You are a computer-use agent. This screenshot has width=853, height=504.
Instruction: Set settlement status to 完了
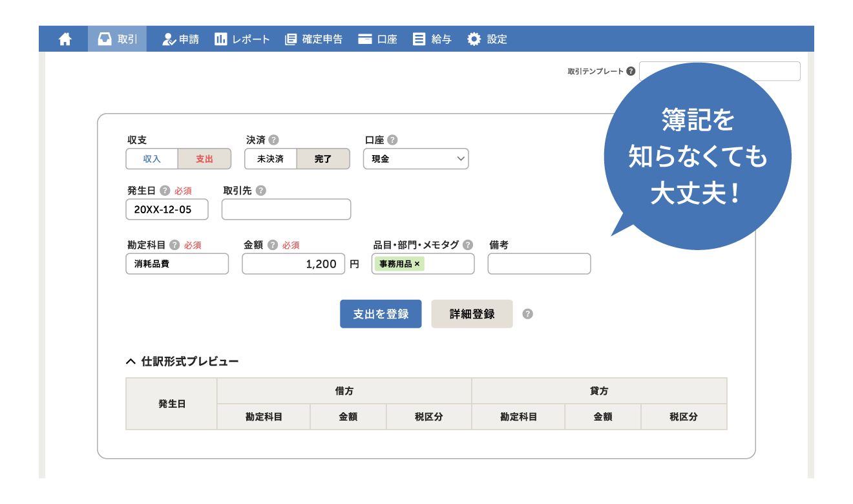(x=323, y=159)
